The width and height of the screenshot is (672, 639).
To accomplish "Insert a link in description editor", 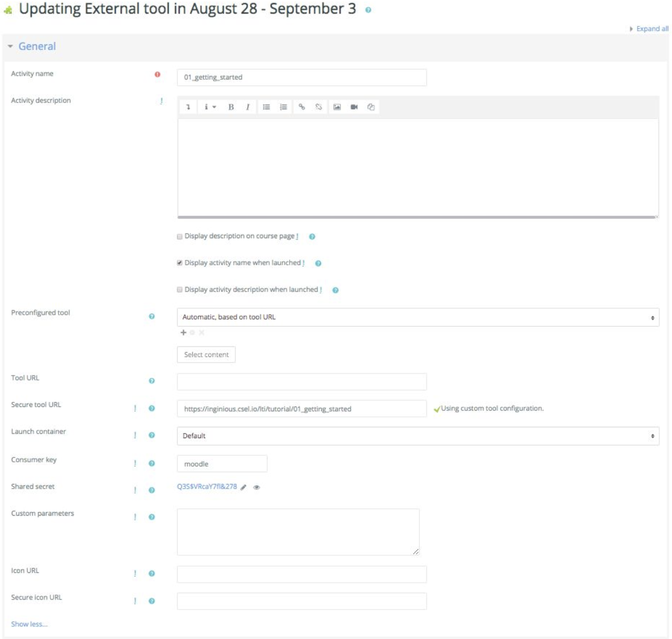I will point(302,107).
